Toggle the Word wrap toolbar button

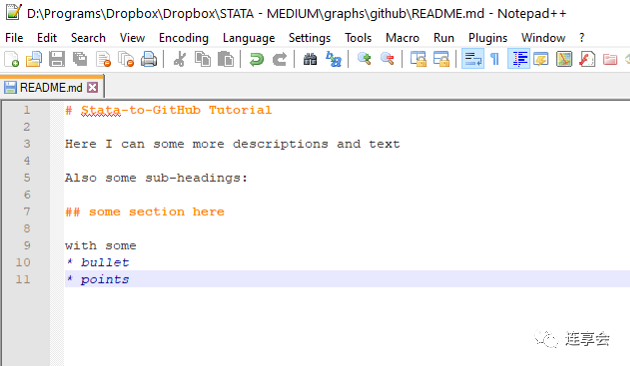click(x=472, y=59)
